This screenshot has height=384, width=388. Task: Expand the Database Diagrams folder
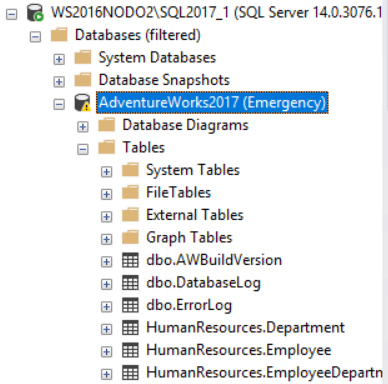[x=83, y=127]
